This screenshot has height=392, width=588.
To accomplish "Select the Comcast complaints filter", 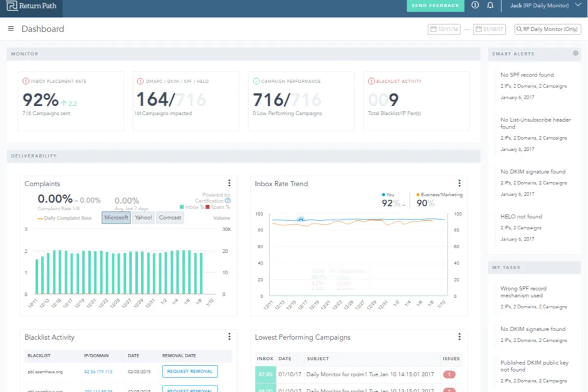I will tap(170, 218).
